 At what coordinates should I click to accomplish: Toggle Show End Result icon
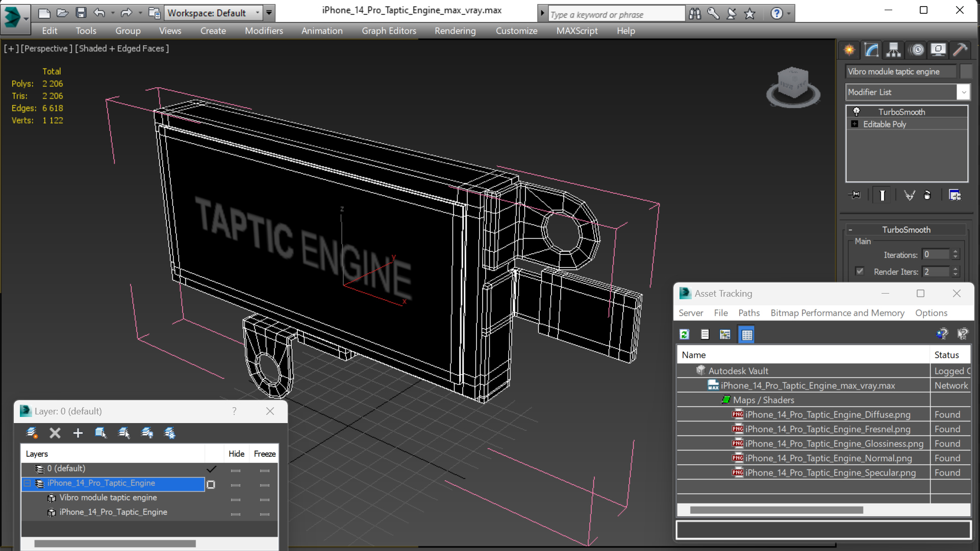(882, 195)
